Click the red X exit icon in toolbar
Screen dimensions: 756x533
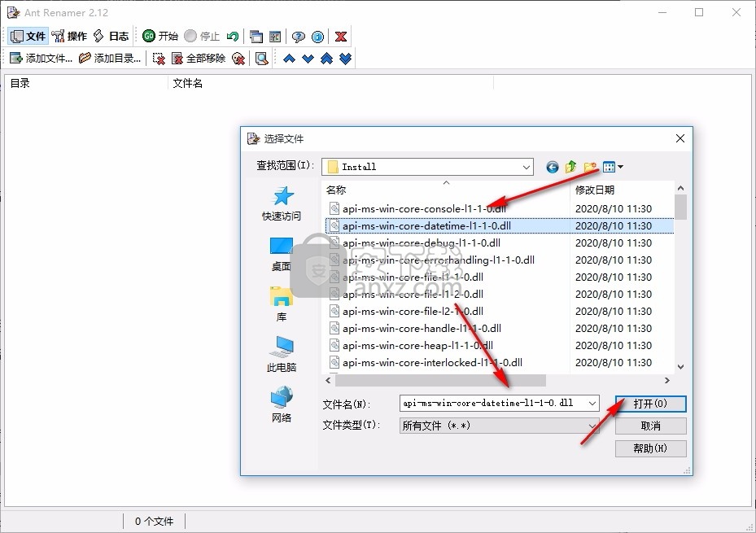click(341, 36)
